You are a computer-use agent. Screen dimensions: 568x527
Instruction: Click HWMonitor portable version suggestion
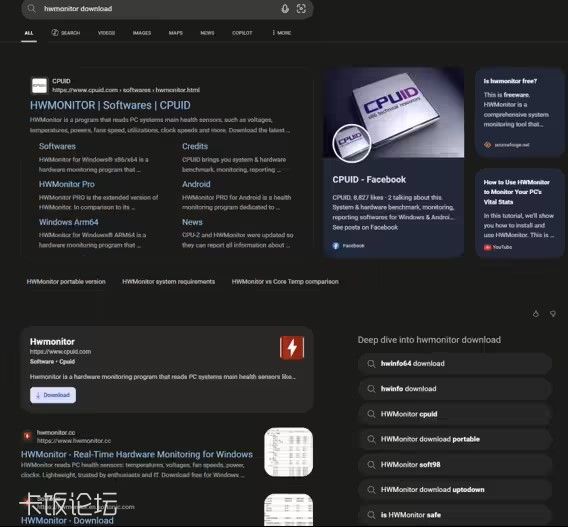coord(66,281)
